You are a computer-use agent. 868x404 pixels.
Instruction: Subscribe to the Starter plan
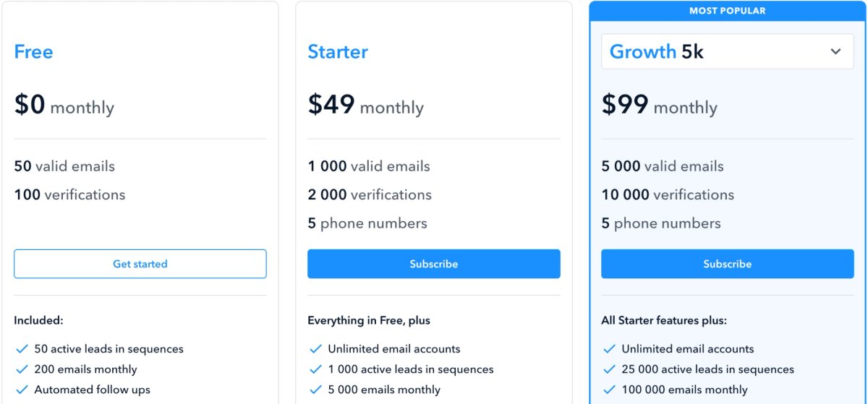[x=434, y=264]
